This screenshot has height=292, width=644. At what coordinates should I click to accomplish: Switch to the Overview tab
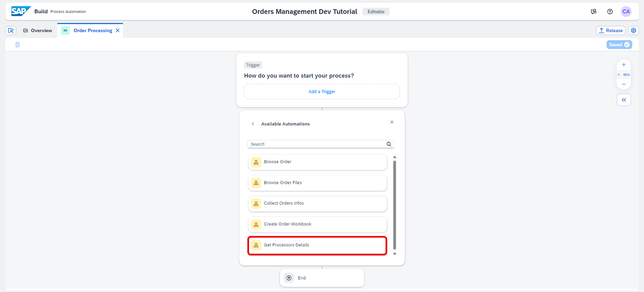(37, 30)
